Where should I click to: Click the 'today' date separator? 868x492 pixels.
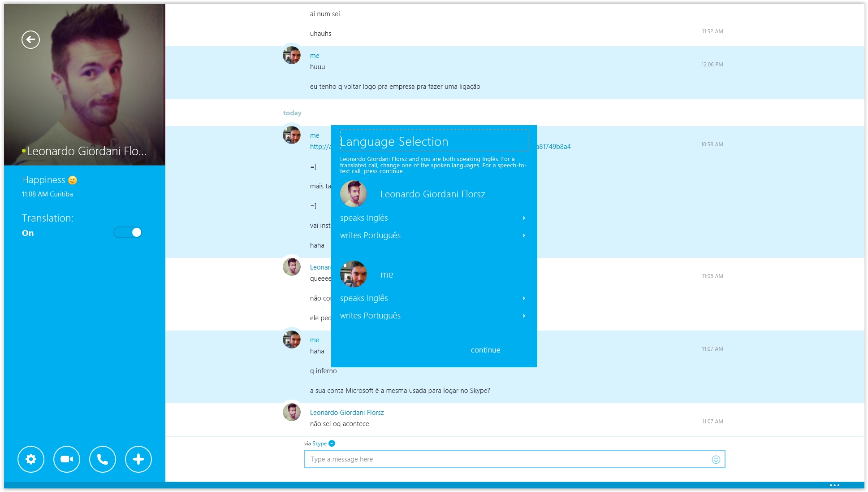292,113
